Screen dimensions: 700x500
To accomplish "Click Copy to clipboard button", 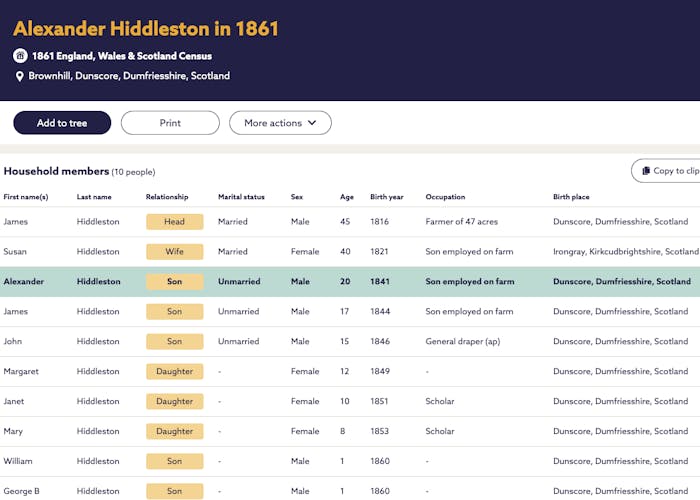I will 666,171.
